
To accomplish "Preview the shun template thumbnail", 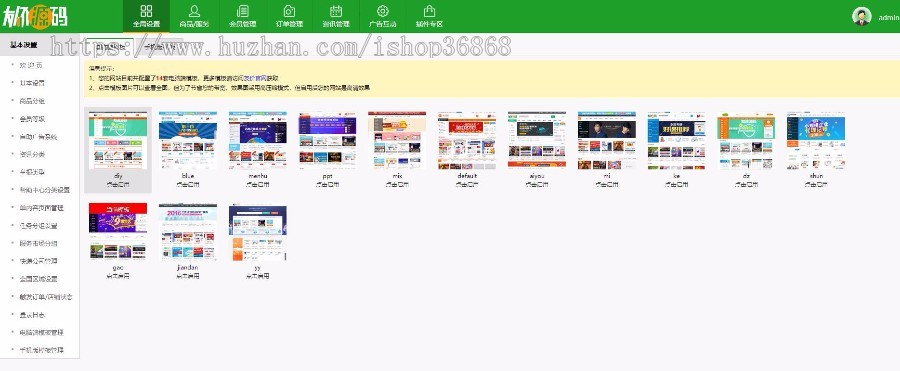I will (816, 140).
